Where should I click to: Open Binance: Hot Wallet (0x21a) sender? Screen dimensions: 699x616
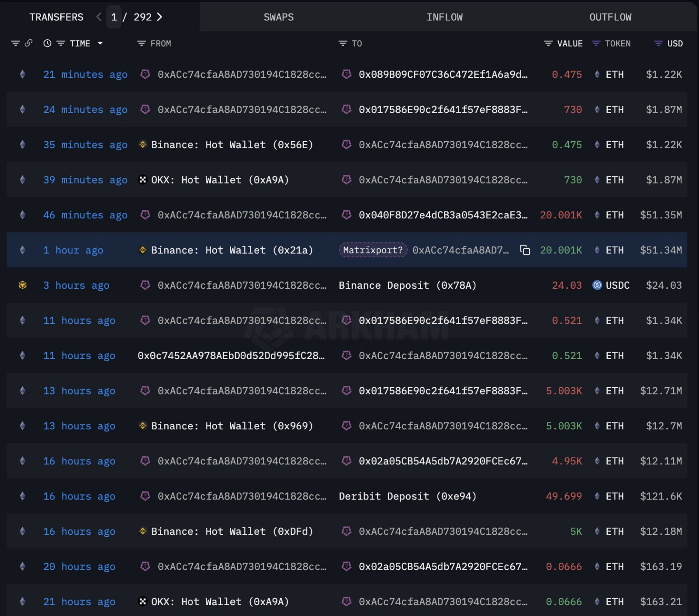point(232,250)
